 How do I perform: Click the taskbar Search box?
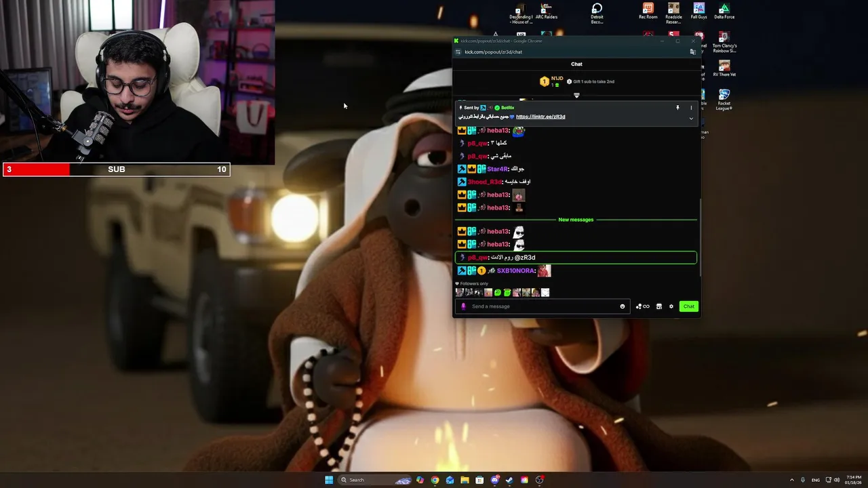click(375, 480)
